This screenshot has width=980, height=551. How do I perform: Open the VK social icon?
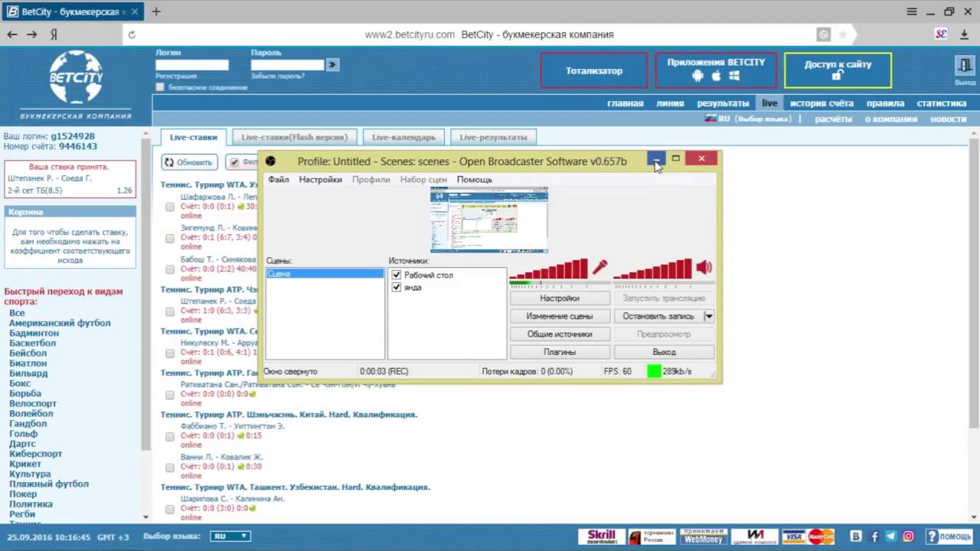[x=856, y=536]
